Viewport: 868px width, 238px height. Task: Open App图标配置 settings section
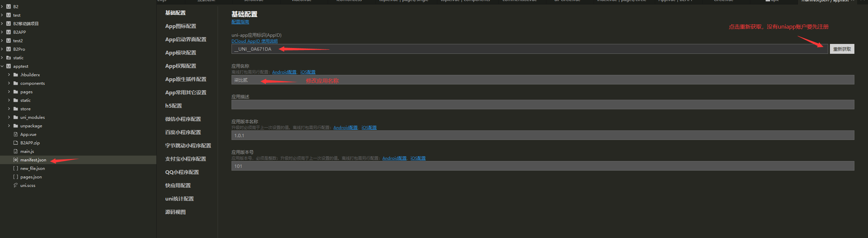pyautogui.click(x=181, y=26)
